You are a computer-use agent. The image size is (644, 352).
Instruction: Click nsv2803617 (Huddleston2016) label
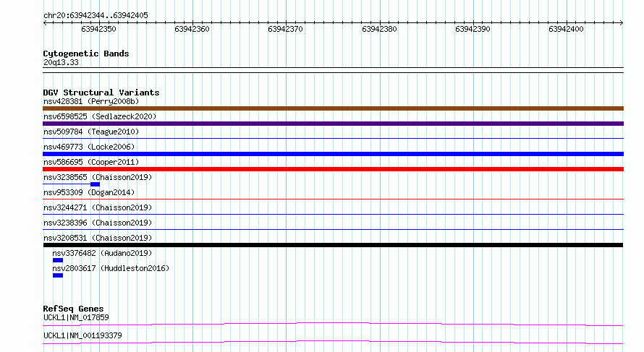pos(111,268)
